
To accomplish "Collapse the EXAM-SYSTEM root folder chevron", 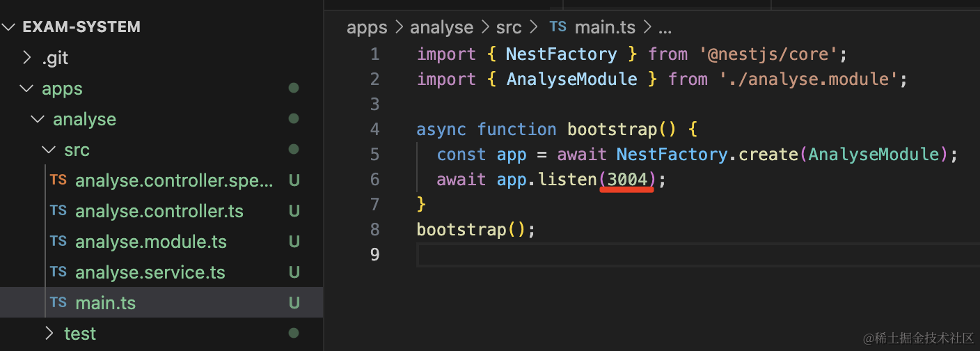I will 9,27.
